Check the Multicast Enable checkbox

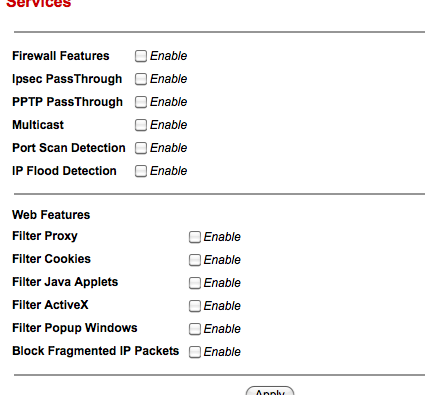(x=141, y=125)
